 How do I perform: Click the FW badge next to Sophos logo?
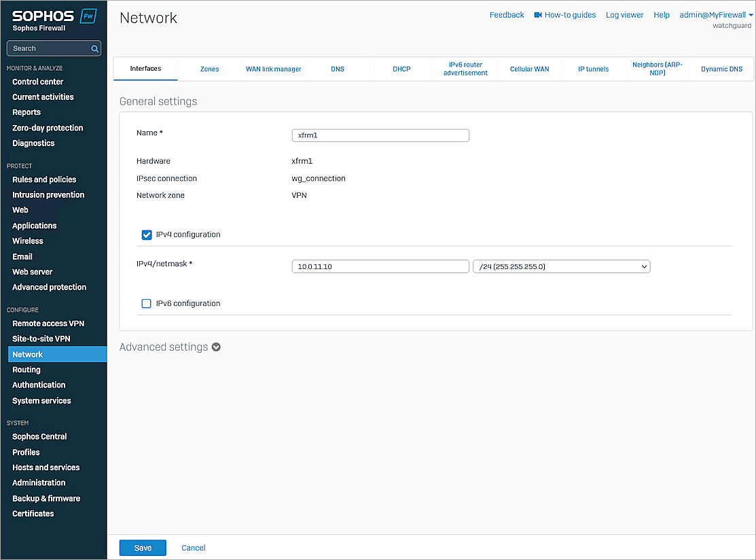pos(88,14)
